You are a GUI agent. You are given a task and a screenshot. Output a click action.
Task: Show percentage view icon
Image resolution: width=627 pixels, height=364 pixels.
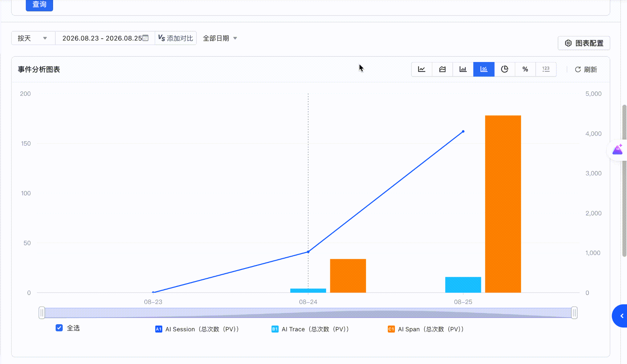[525, 69]
